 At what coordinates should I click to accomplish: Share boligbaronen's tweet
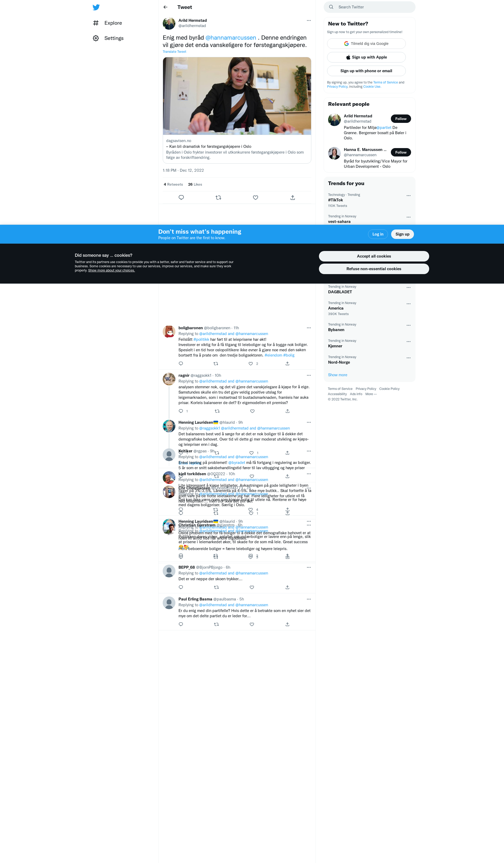[288, 364]
